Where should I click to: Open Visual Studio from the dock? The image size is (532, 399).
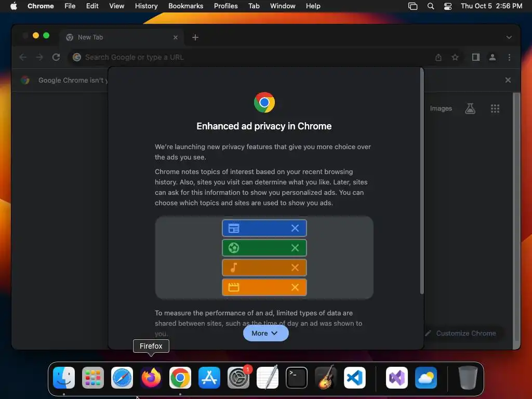[x=397, y=377]
